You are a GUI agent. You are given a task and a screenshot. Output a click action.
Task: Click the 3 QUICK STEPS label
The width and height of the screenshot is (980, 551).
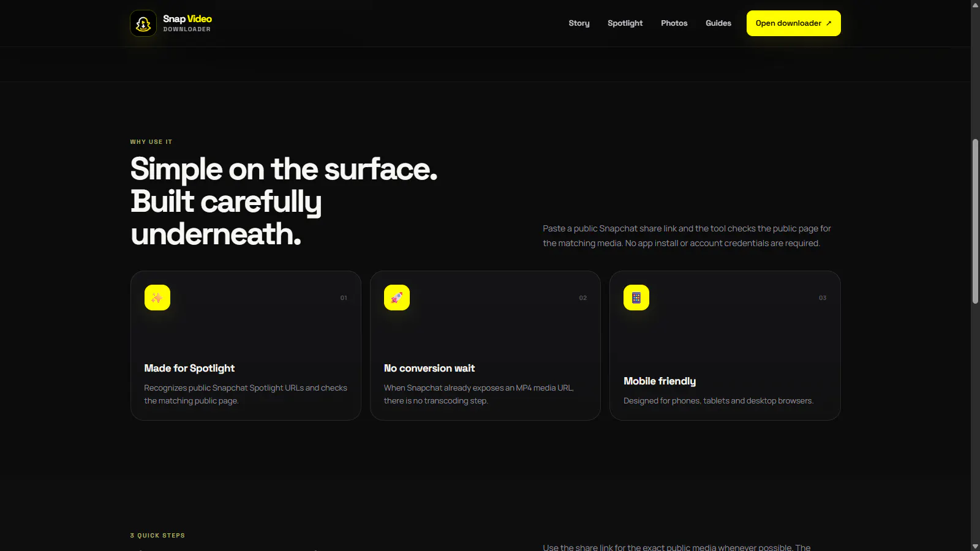(157, 535)
